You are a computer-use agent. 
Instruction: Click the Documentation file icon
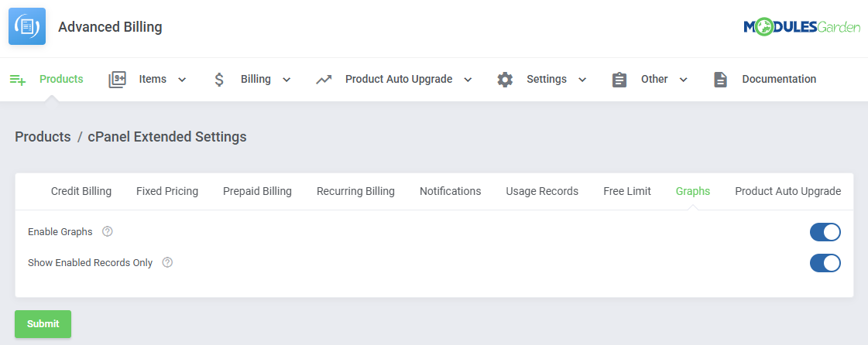720,80
